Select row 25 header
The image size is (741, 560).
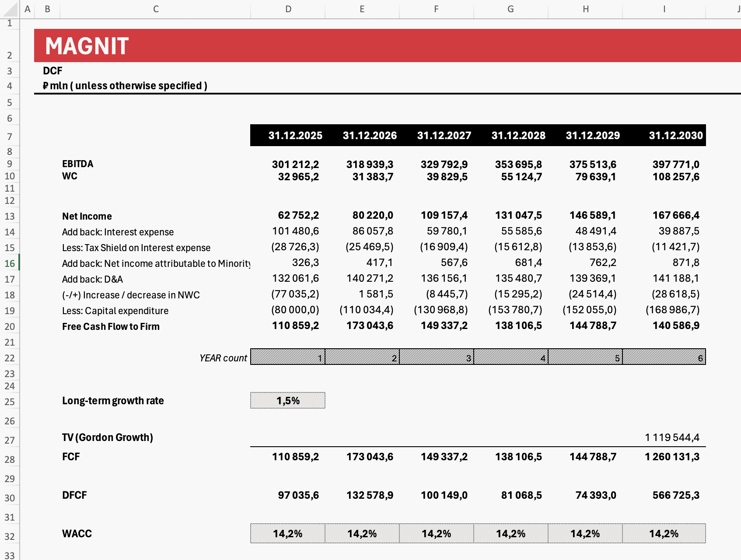10,402
